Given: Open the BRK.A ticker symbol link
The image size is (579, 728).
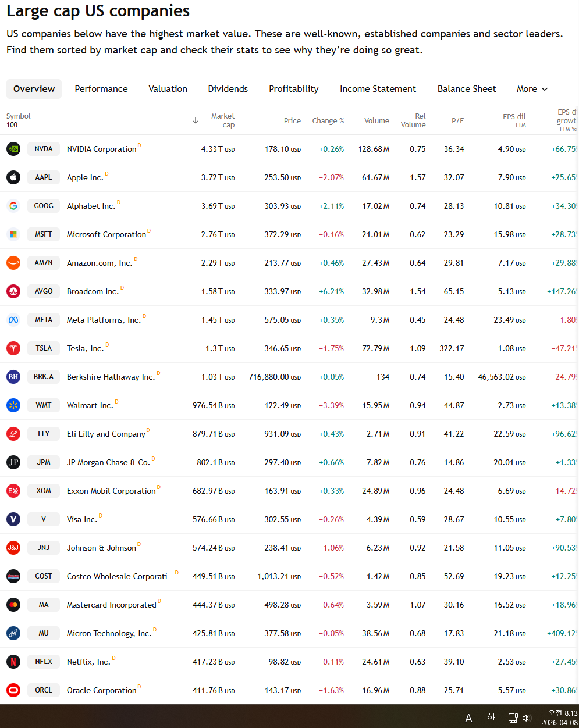Looking at the screenshot, I should (x=44, y=377).
